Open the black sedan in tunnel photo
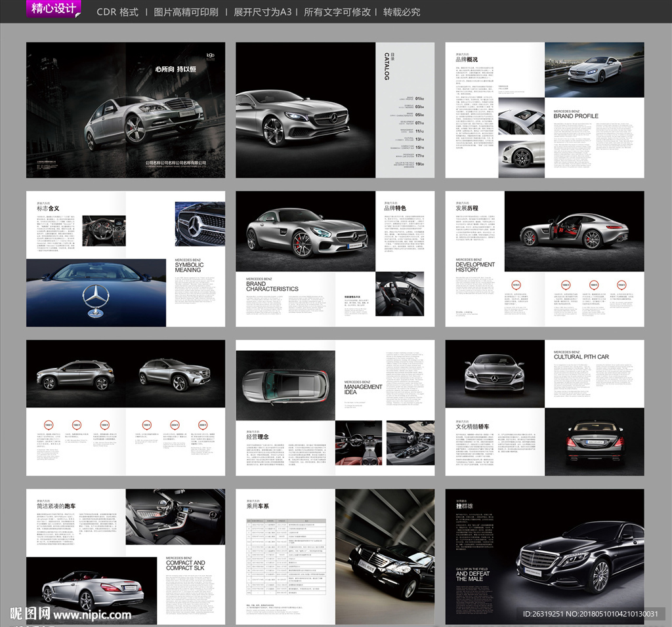Viewport: 672px width, 627px height. point(385,557)
